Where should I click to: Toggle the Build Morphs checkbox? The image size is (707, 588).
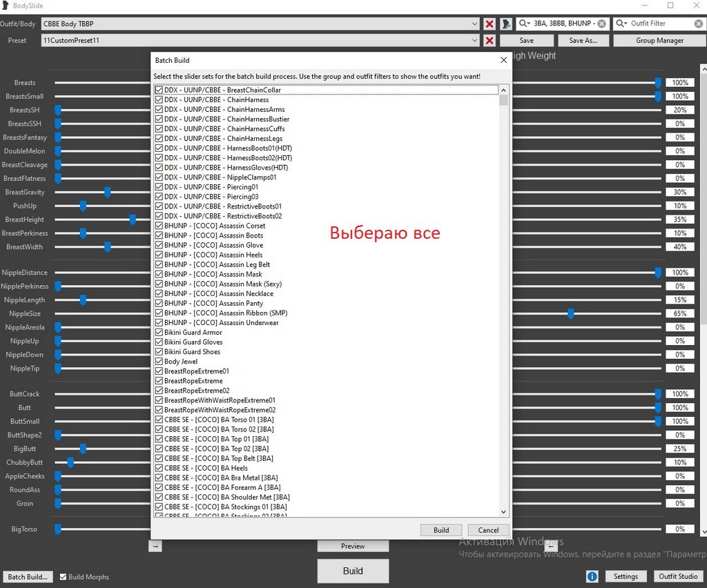(64, 577)
